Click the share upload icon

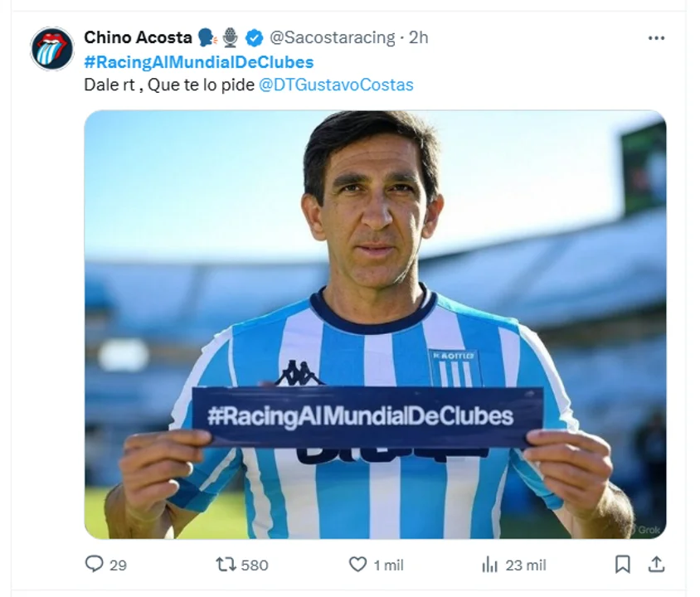click(656, 565)
